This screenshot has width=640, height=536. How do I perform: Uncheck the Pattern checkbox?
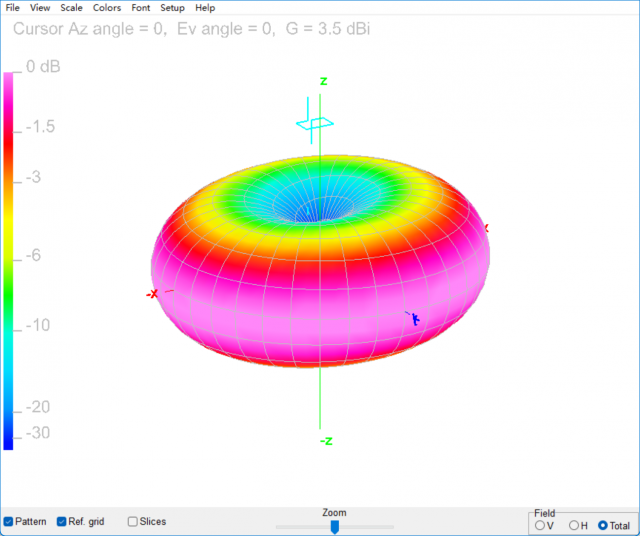tap(9, 521)
